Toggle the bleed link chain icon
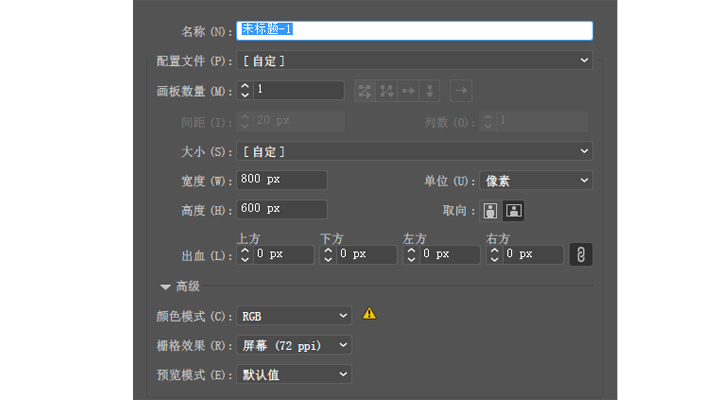720x400 pixels. (581, 254)
